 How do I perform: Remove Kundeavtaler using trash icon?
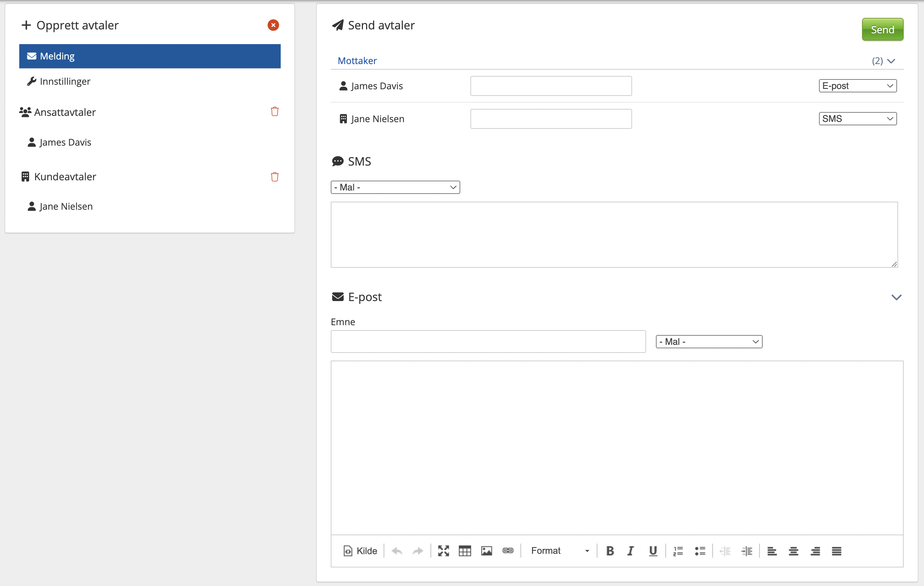pos(274,177)
